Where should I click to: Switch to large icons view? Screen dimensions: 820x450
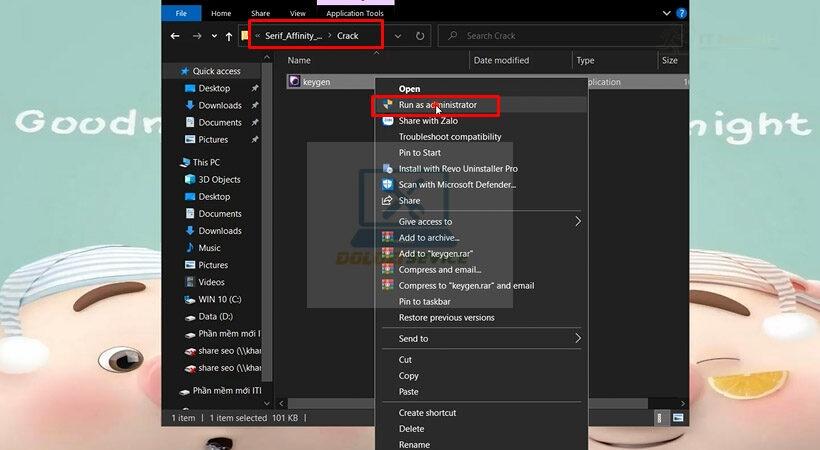coord(678,418)
